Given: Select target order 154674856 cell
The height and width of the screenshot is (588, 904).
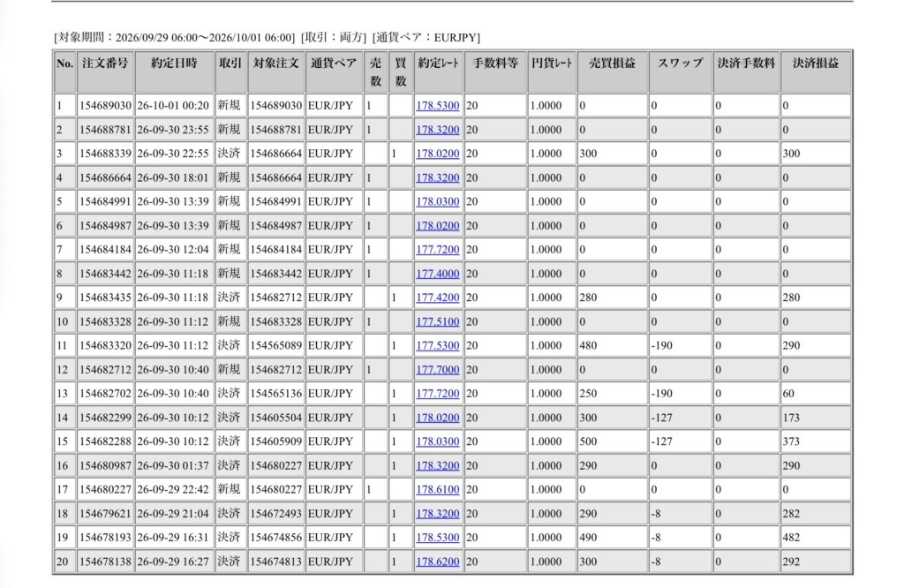Looking at the screenshot, I should (x=276, y=538).
